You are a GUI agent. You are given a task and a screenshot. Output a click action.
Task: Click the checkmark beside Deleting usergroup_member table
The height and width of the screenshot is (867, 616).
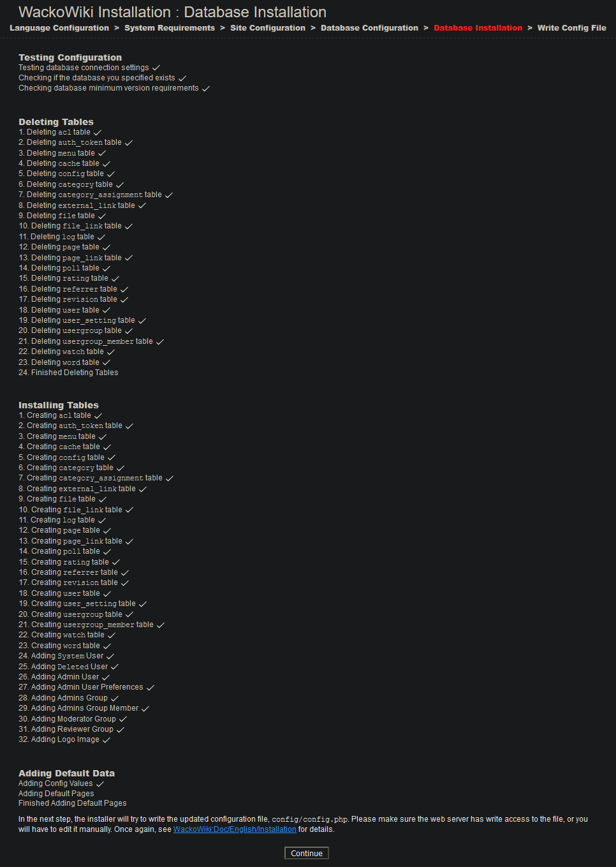(160, 342)
